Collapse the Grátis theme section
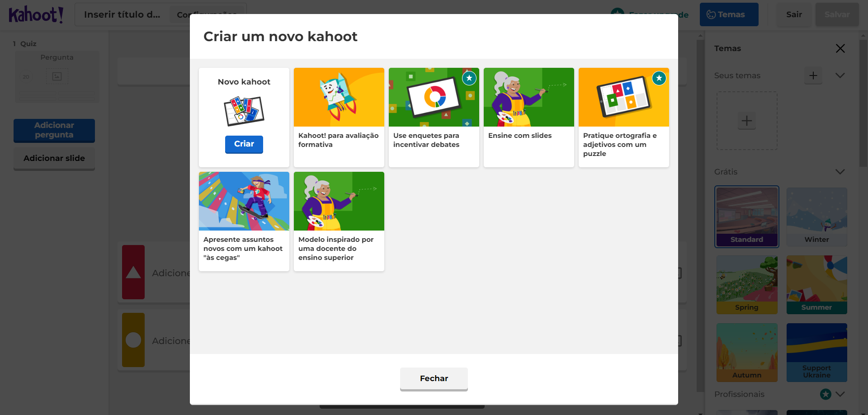868x415 pixels. (x=840, y=172)
